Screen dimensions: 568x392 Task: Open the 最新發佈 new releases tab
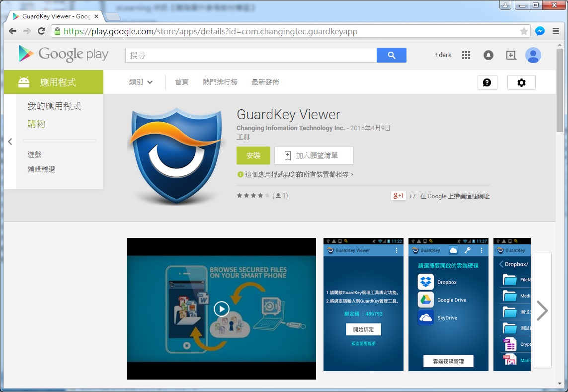point(265,82)
